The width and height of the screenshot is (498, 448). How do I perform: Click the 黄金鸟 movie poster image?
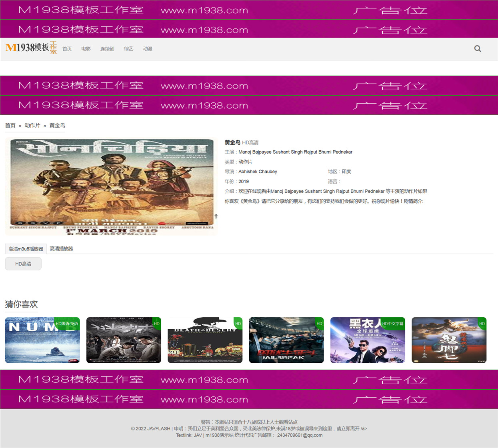(x=112, y=187)
